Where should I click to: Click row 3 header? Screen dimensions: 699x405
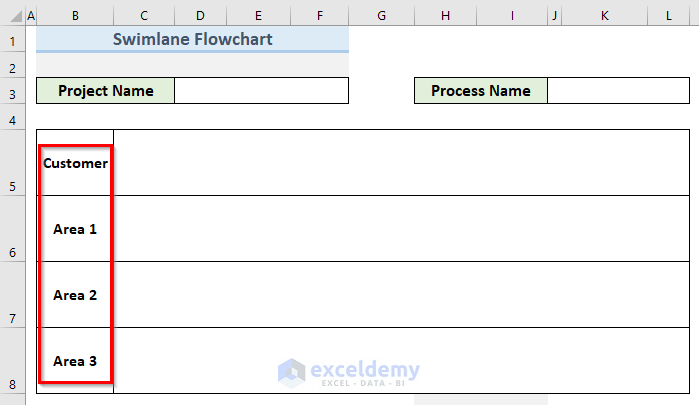(x=12, y=92)
